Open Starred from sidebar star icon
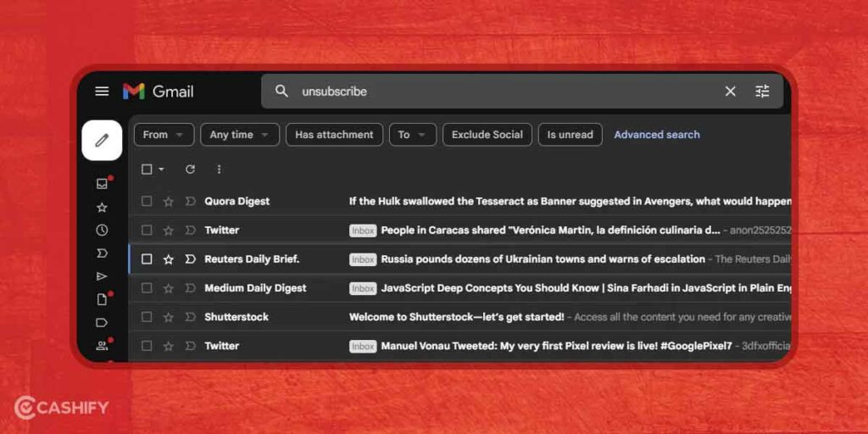The height and width of the screenshot is (434, 868). 102,208
